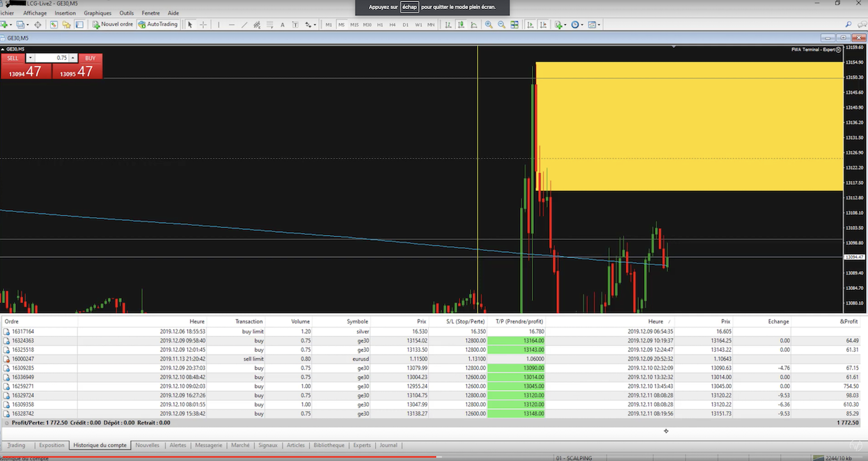
Task: Open the new chart dropdown
Action: pyautogui.click(x=6, y=24)
